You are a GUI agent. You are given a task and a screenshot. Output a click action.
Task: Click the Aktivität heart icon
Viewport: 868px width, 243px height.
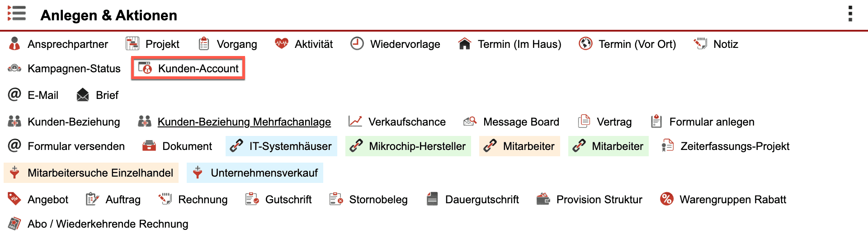(x=282, y=44)
